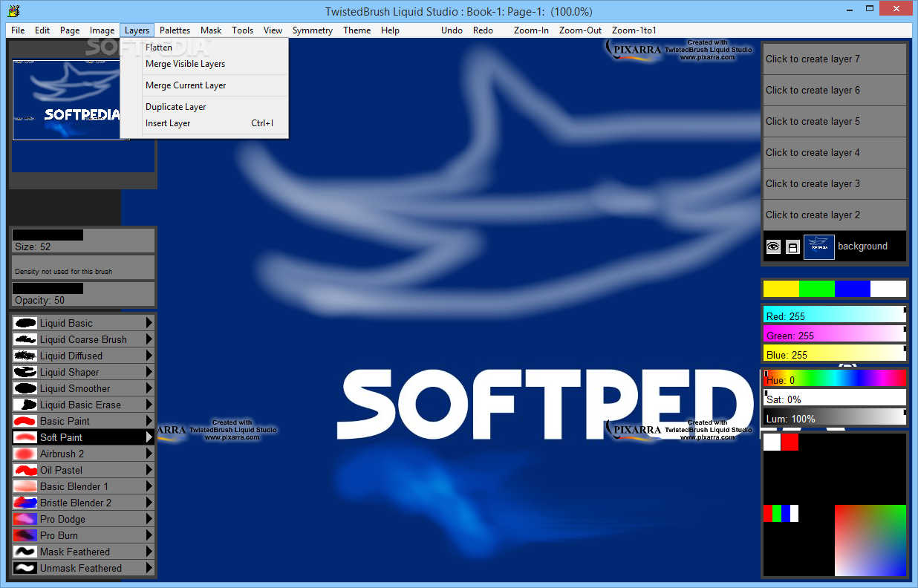Adjust the Lum 100% slider
The width and height of the screenshot is (918, 588).
[x=835, y=416]
